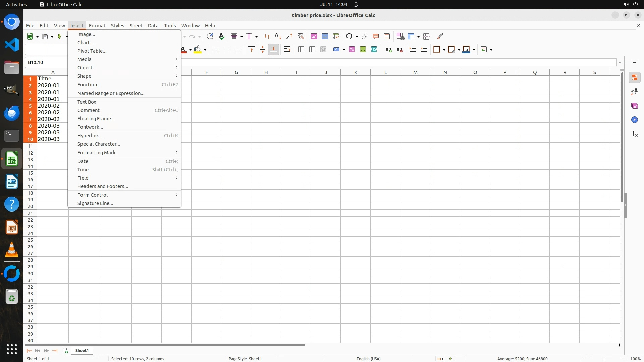Click Clone Formatting paintbrush icon
The image size is (644, 362).
click(x=440, y=36)
